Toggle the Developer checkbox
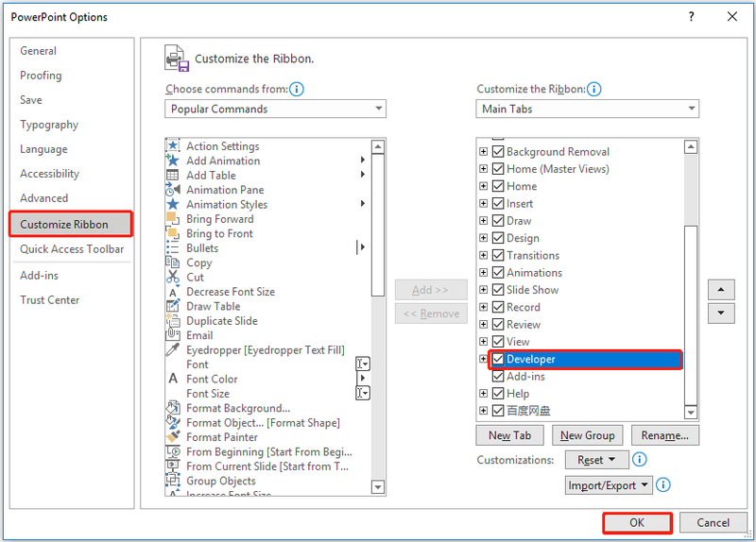The height and width of the screenshot is (542, 756). (498, 359)
